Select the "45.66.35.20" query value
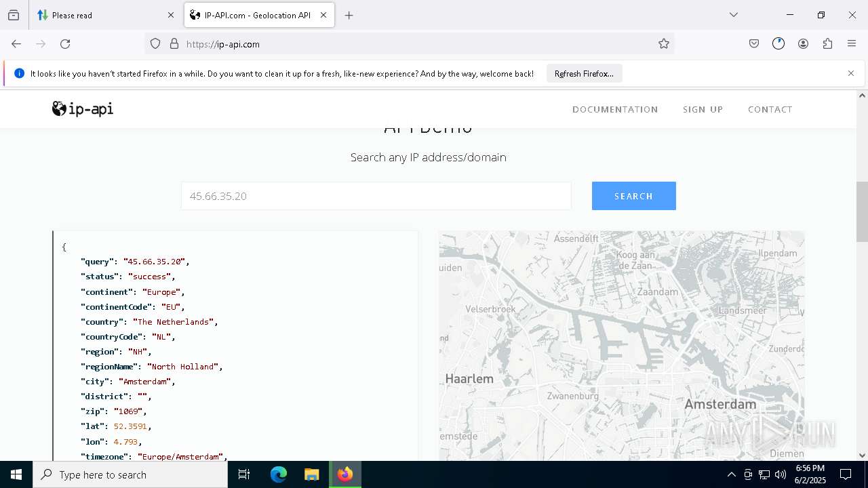This screenshot has height=488, width=868. pyautogui.click(x=154, y=262)
